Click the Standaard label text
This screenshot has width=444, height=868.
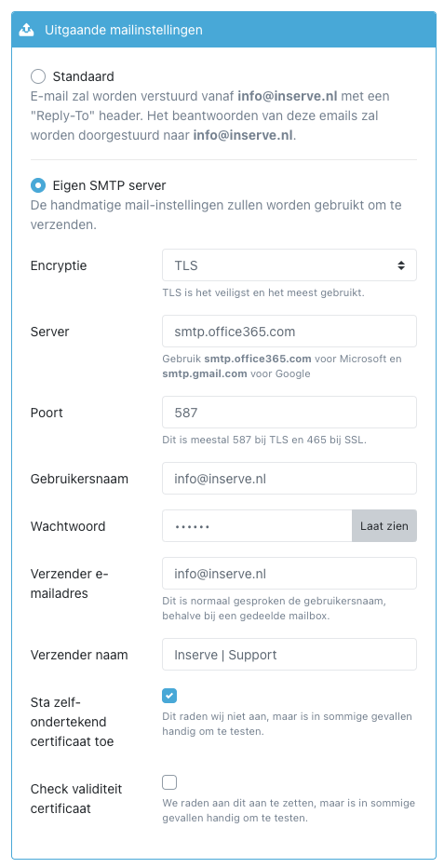(x=84, y=76)
